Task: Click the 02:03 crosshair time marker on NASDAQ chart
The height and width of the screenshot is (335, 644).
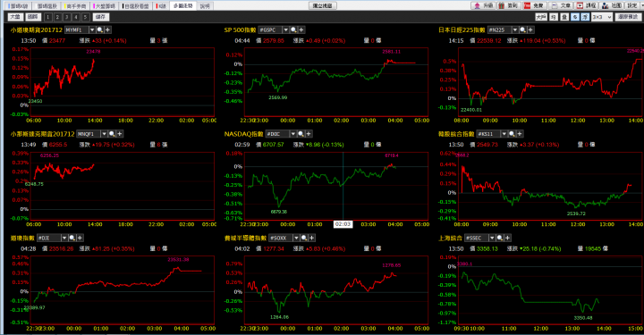Action: [x=343, y=224]
